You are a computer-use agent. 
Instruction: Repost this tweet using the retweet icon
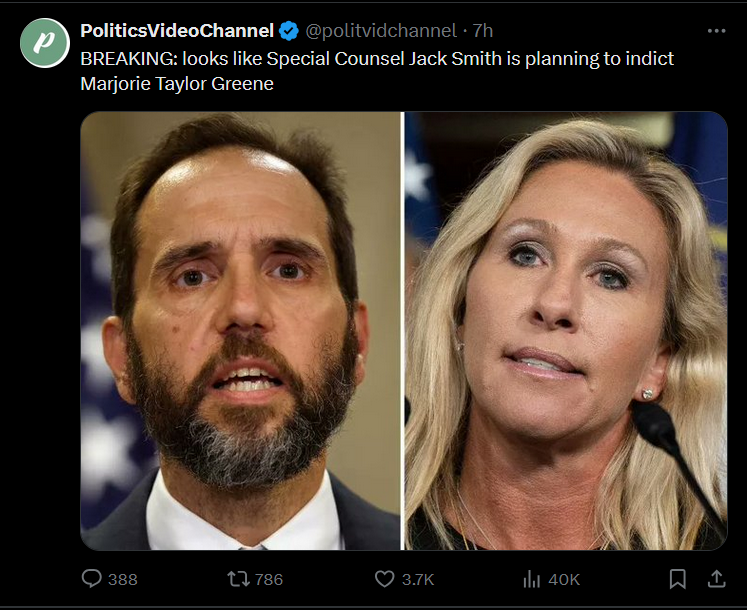238,579
